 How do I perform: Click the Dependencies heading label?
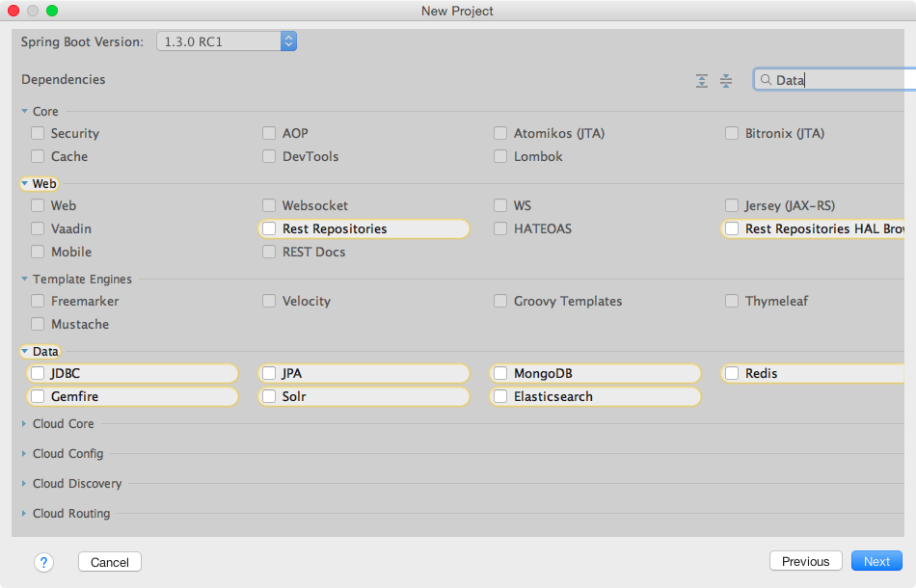64,79
